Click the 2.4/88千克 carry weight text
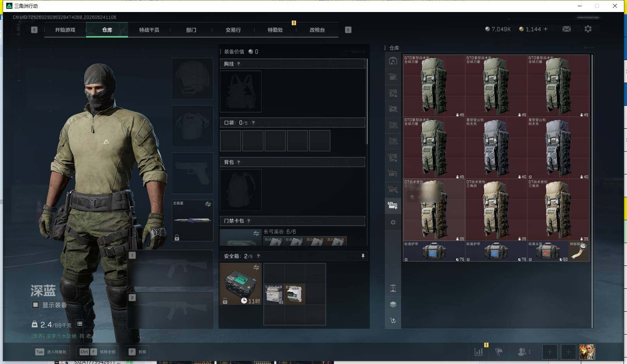This screenshot has height=364, width=627. coord(55,325)
